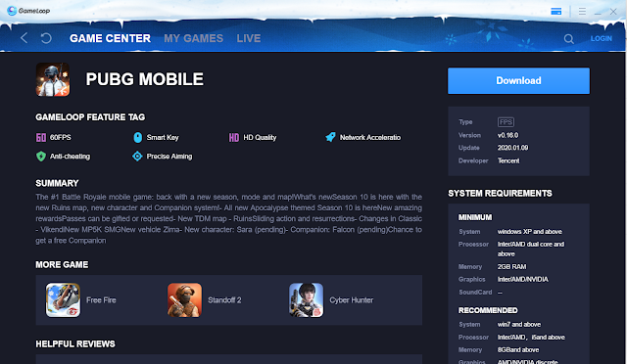Image resolution: width=627 pixels, height=364 pixels.
Task: Click the Network Acceleratio label
Action: click(x=370, y=137)
